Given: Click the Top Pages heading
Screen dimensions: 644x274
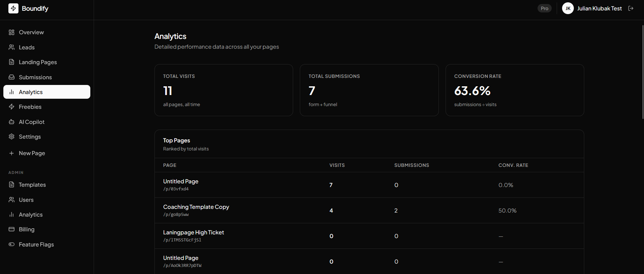Looking at the screenshot, I should (x=177, y=140).
